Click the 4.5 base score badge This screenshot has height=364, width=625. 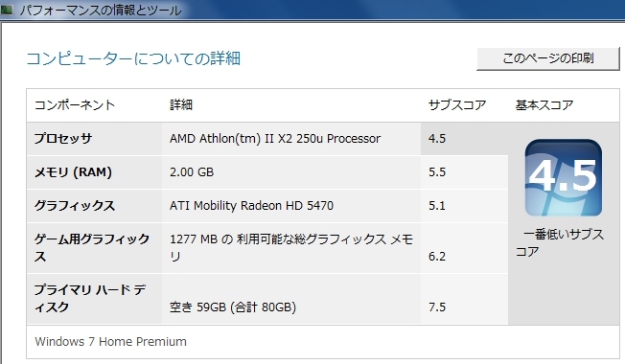(x=564, y=177)
